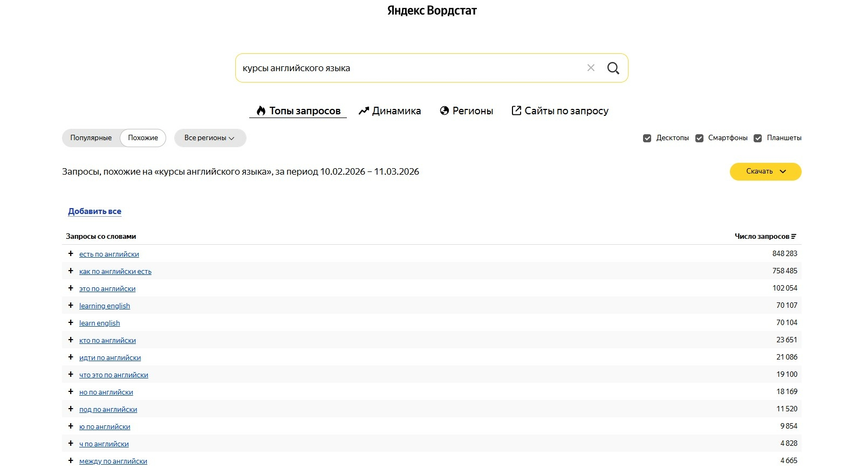
Task: Open the 'как по английски есть' query link
Action: coord(115,271)
